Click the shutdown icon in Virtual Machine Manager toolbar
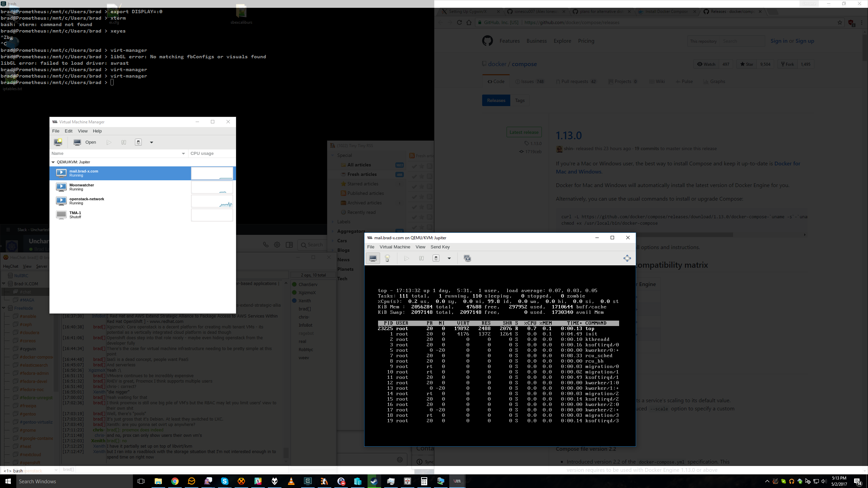Viewport: 868px width, 488px height. (138, 142)
